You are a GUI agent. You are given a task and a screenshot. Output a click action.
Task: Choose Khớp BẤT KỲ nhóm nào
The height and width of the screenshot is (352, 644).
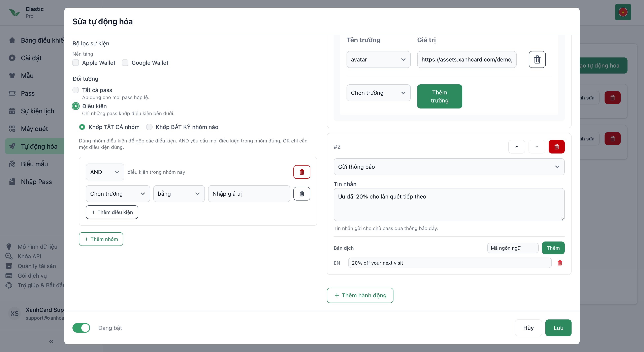(x=149, y=127)
